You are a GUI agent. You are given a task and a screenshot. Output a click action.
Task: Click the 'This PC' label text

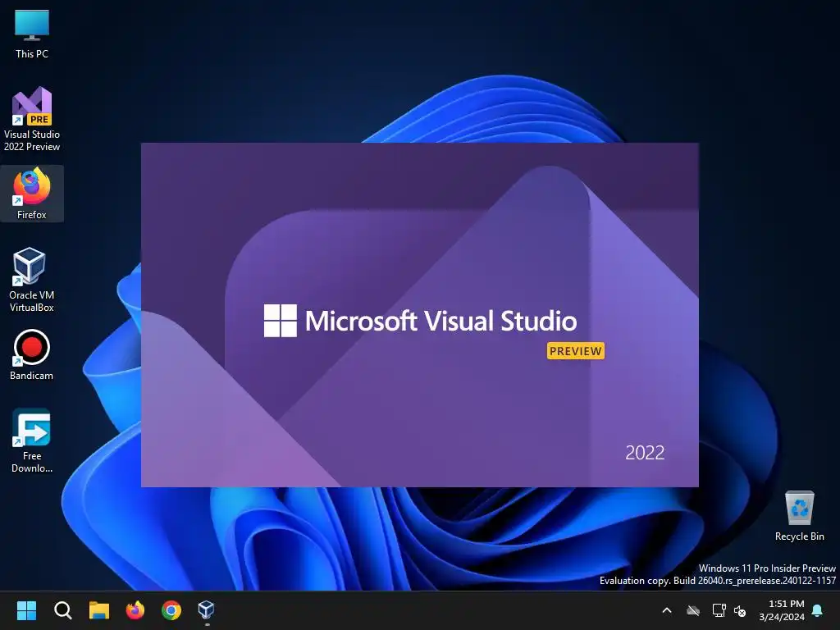click(32, 53)
